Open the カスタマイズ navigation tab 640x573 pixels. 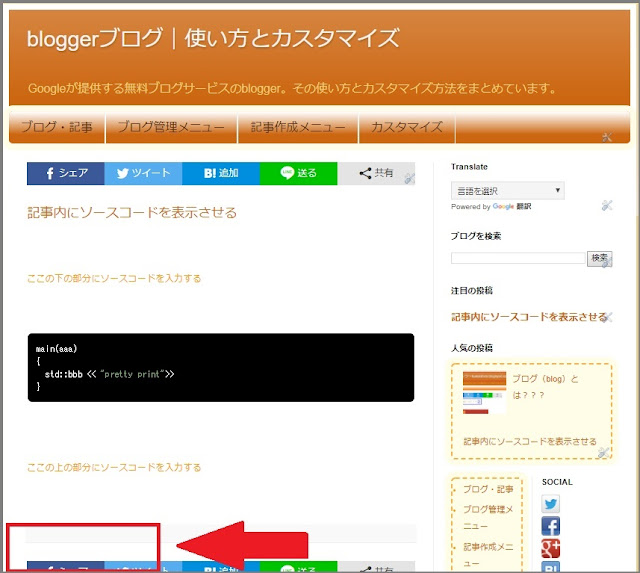tap(407, 127)
